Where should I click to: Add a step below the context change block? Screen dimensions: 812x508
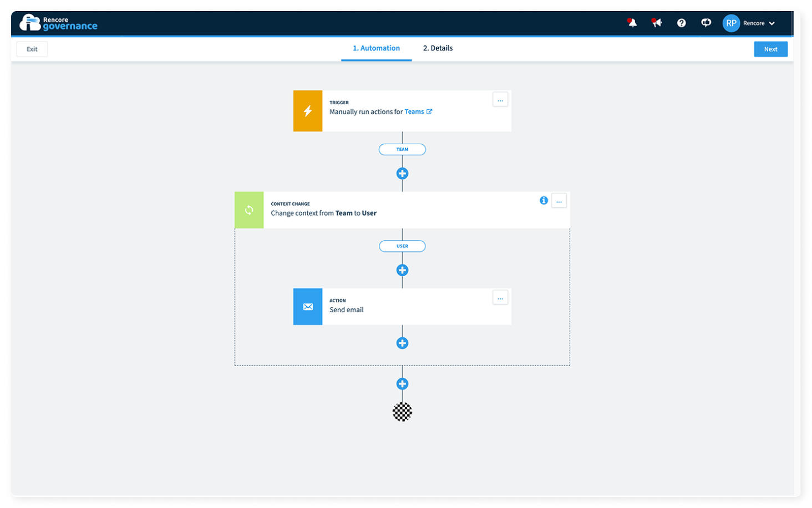click(x=402, y=384)
